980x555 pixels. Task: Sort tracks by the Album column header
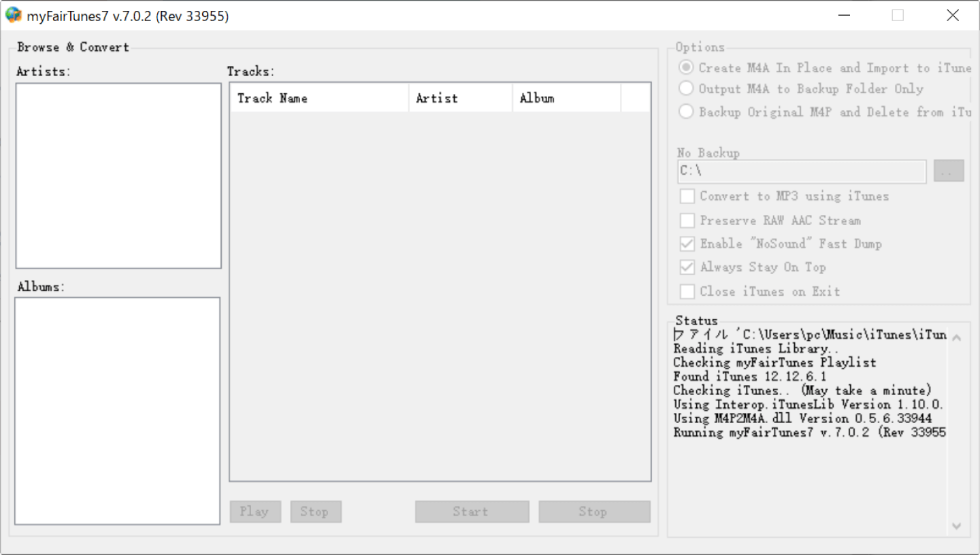click(567, 98)
